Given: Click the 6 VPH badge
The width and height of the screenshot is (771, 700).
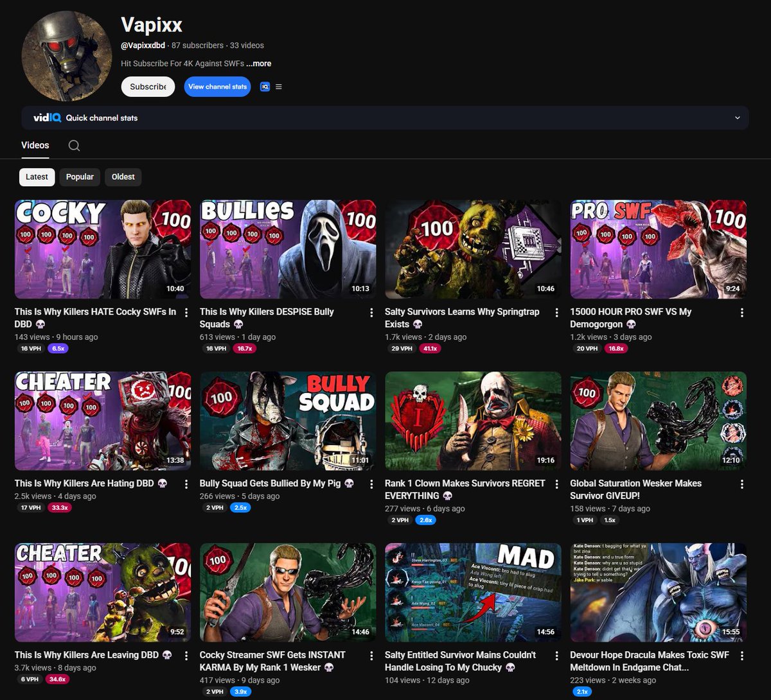Looking at the screenshot, I should point(30,679).
